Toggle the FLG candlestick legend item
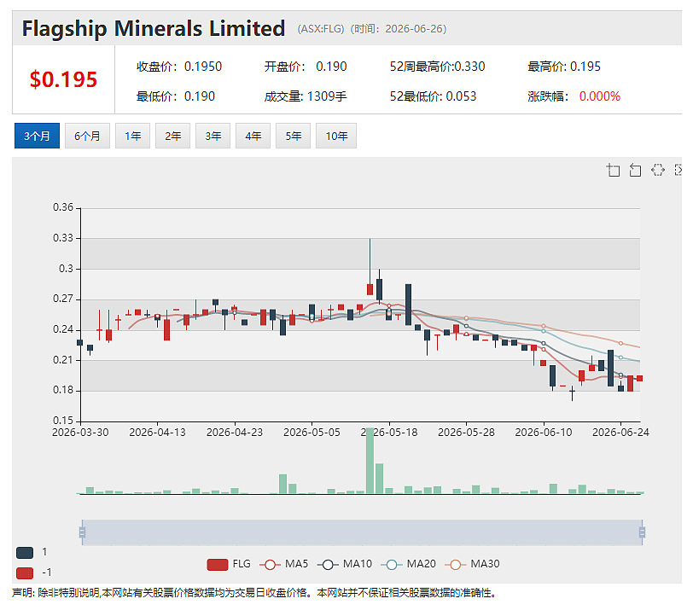 (x=229, y=564)
